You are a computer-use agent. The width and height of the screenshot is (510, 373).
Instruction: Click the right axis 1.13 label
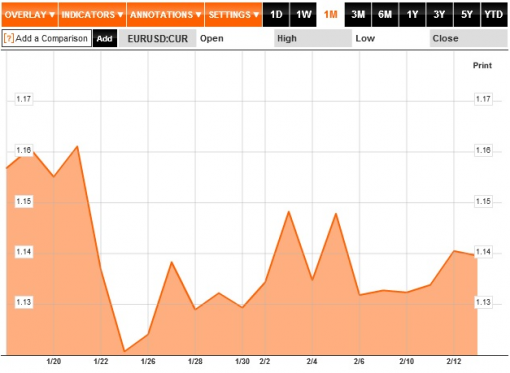483,302
